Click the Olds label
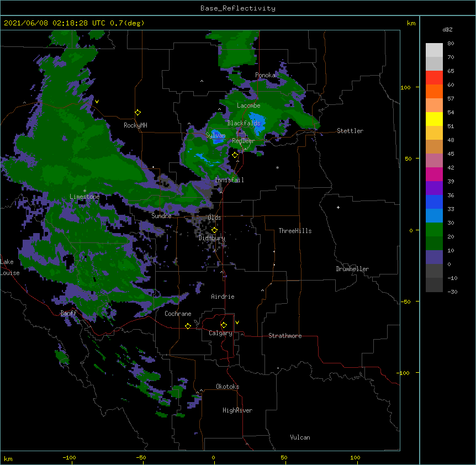Screen dimensions: 476x465 (x=214, y=218)
